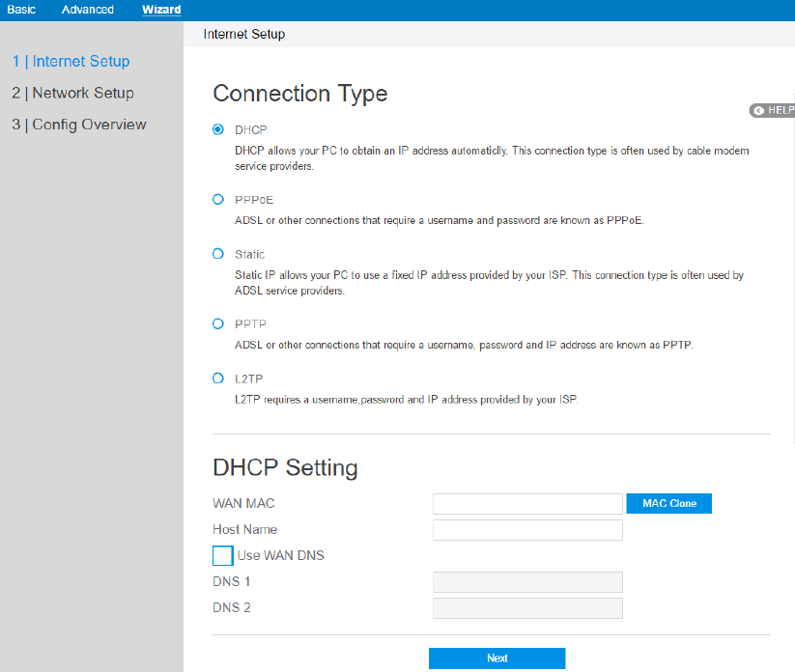Choose the Static connection type
The height and width of the screenshot is (672, 795).
[218, 254]
